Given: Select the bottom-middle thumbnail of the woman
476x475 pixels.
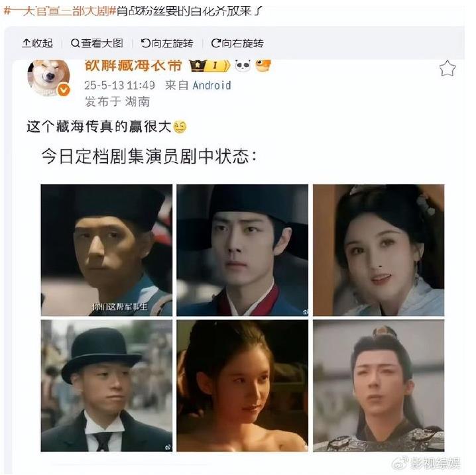Looking at the screenshot, I should click(242, 386).
